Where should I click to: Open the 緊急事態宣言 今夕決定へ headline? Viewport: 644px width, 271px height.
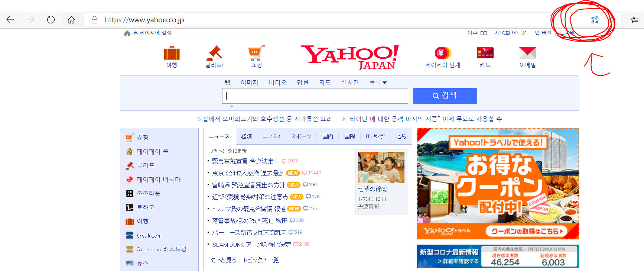[245, 161]
